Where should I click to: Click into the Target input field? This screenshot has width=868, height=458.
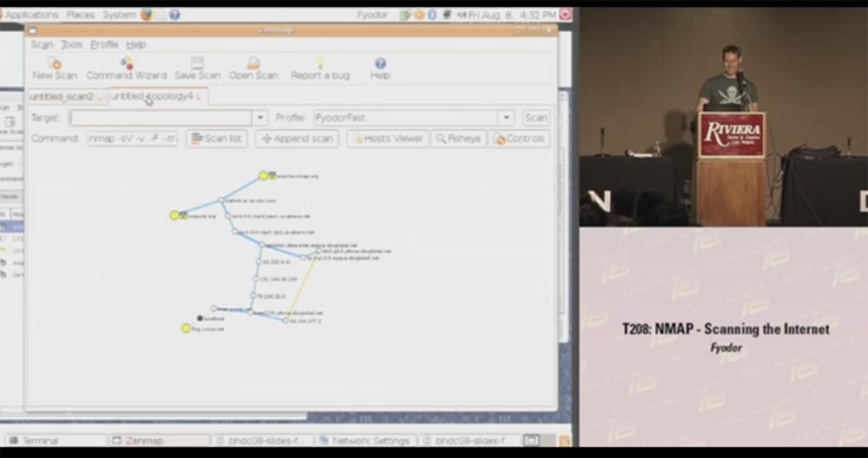click(160, 118)
